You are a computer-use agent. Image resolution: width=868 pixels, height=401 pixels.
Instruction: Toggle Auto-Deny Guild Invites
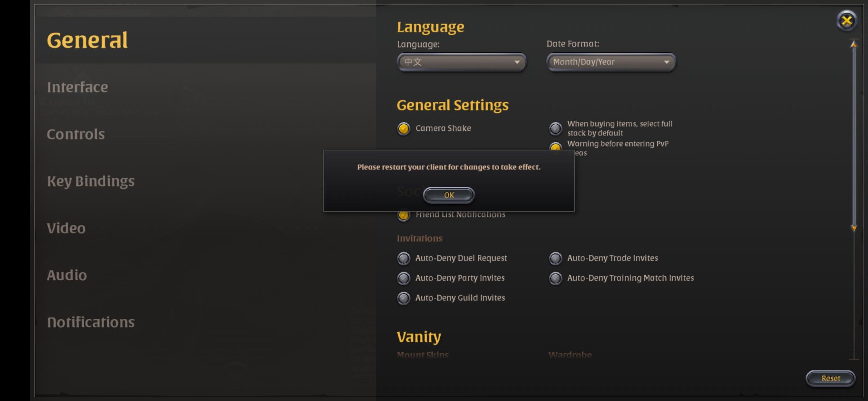point(404,298)
